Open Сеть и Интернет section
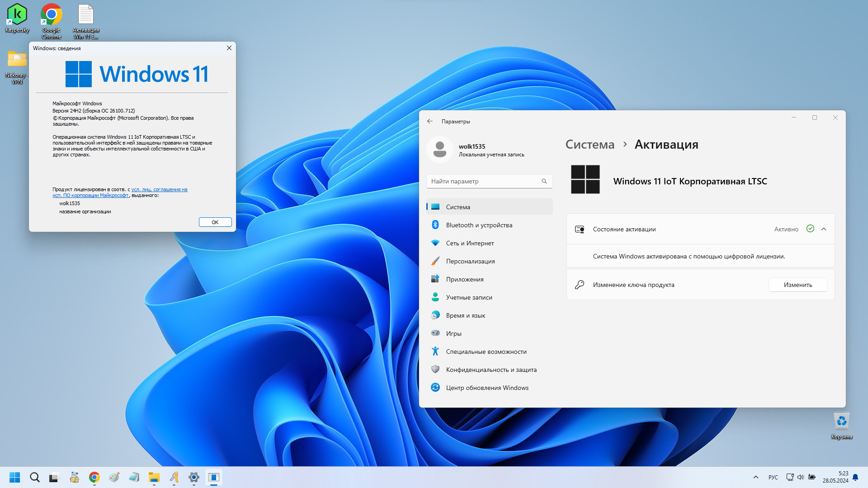Viewport: 868px width, 488px height. 489,243
